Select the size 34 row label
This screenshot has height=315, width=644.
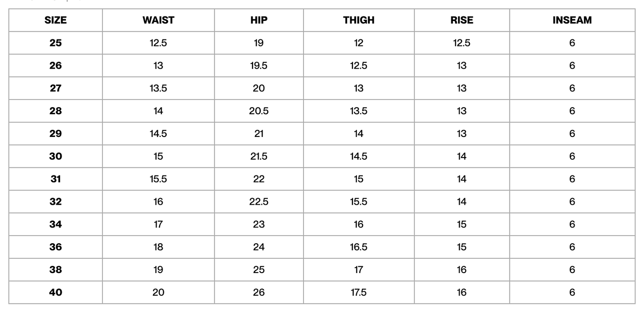coord(56,224)
